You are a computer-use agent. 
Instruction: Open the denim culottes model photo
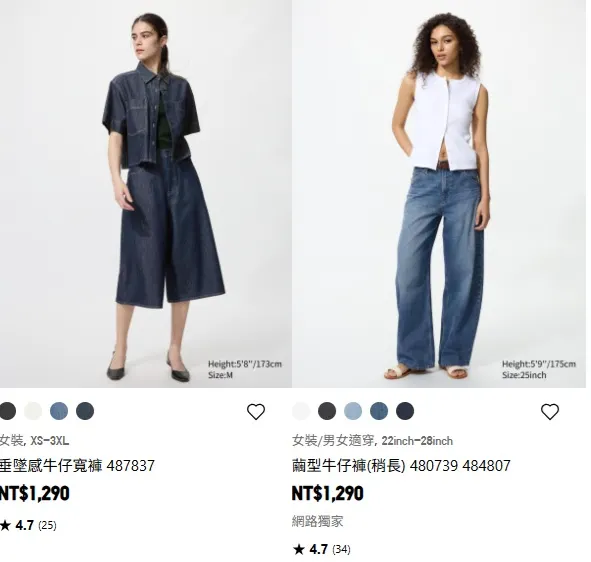point(145,194)
